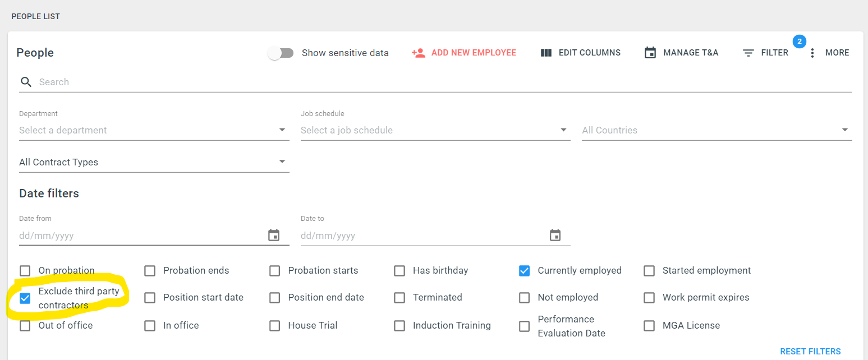Check the Out of office checkbox
The image size is (868, 360).
tap(25, 326)
